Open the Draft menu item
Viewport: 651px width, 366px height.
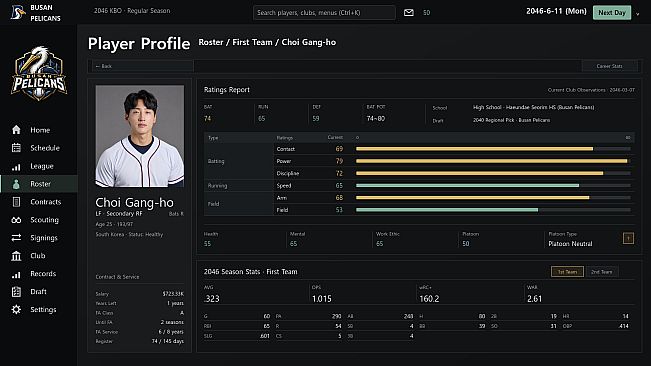(38, 292)
